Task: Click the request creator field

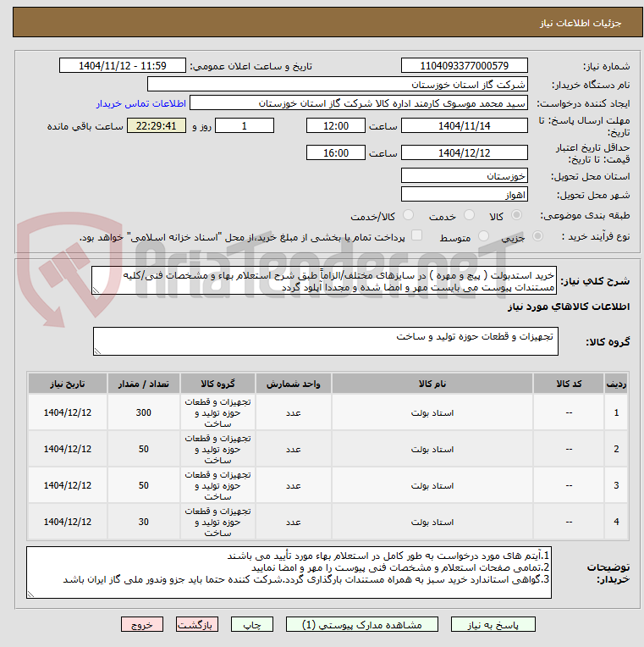Action: 359,103
